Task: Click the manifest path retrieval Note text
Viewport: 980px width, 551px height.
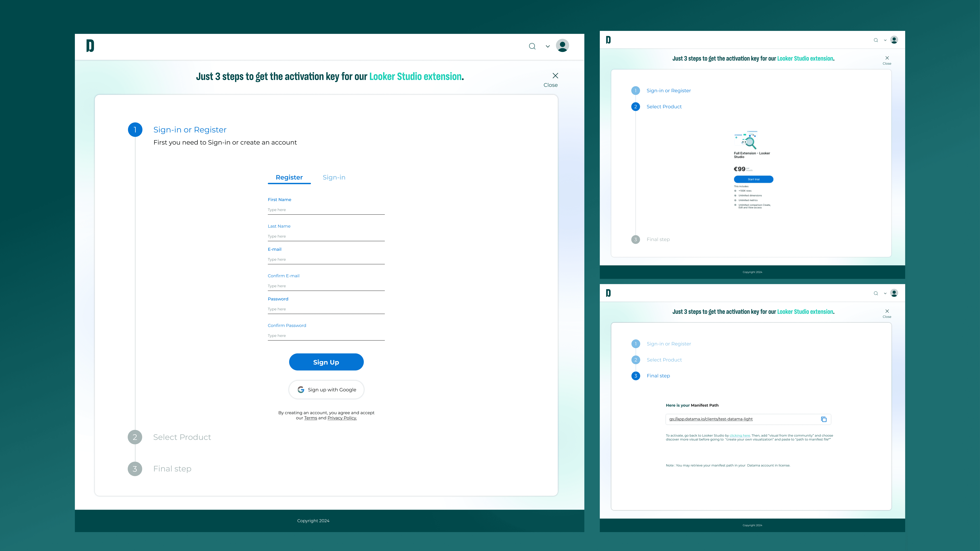Action: pyautogui.click(x=728, y=465)
